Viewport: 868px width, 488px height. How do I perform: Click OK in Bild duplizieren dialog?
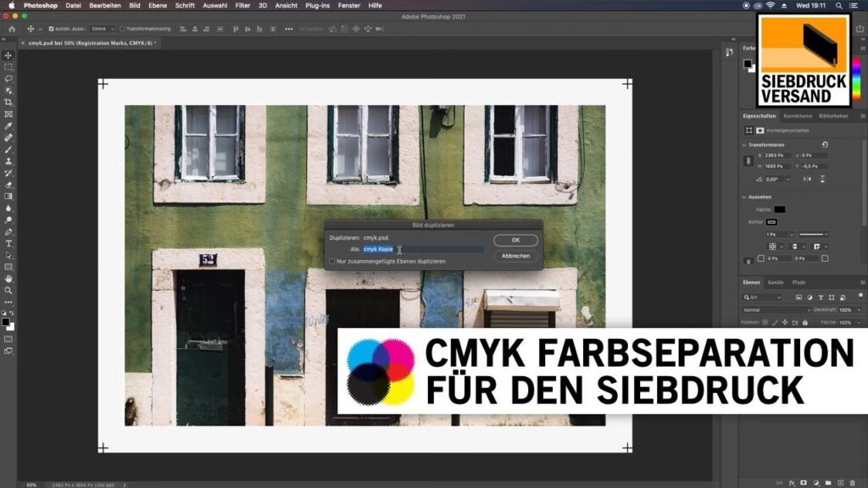coord(515,241)
